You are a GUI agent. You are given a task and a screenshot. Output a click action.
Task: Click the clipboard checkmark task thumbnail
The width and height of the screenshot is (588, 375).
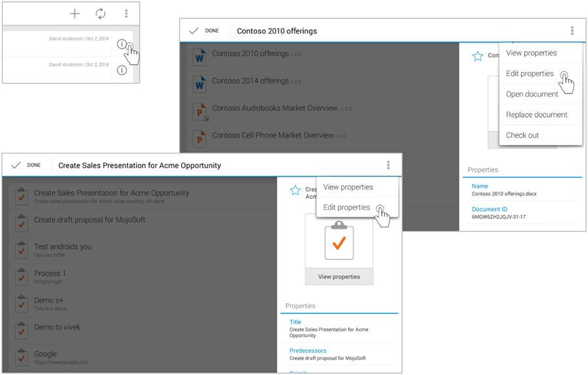339,241
